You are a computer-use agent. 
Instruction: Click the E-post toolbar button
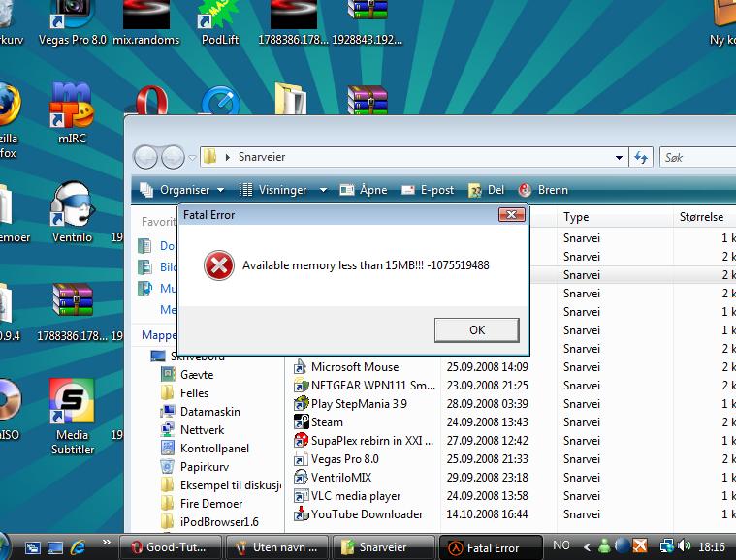(x=428, y=190)
